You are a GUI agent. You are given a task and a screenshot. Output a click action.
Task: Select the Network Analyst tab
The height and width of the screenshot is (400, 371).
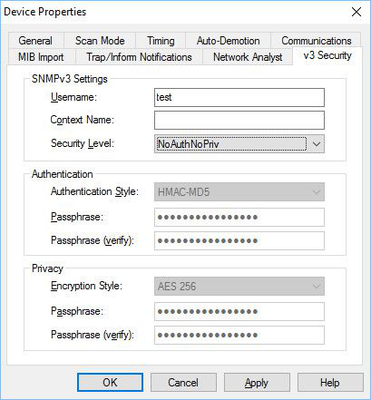tap(248, 57)
